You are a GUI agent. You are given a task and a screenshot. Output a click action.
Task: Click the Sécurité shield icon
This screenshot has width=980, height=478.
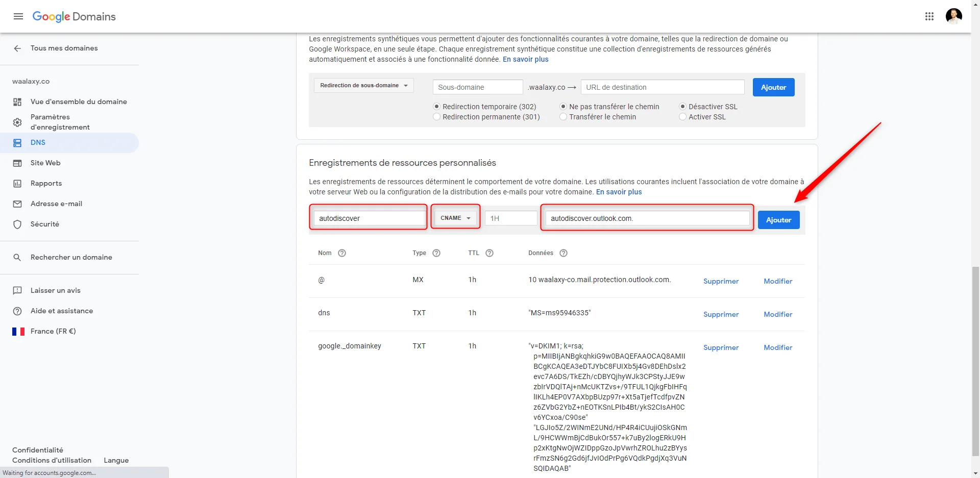[x=17, y=224]
